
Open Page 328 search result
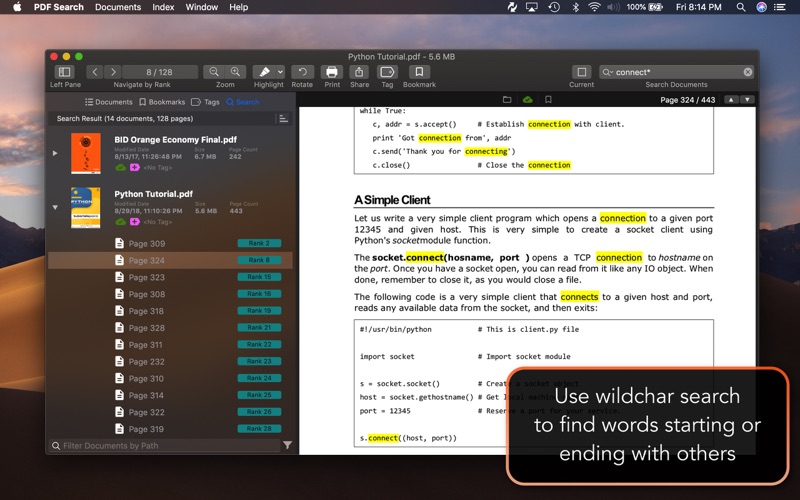point(170,328)
